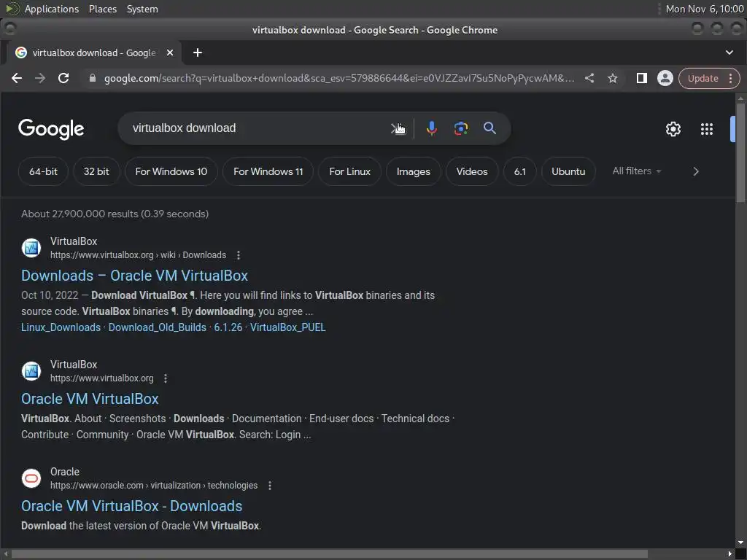
Task: Open the virtualbox.org wiki Downloads site favicon
Action: pyautogui.click(x=31, y=248)
